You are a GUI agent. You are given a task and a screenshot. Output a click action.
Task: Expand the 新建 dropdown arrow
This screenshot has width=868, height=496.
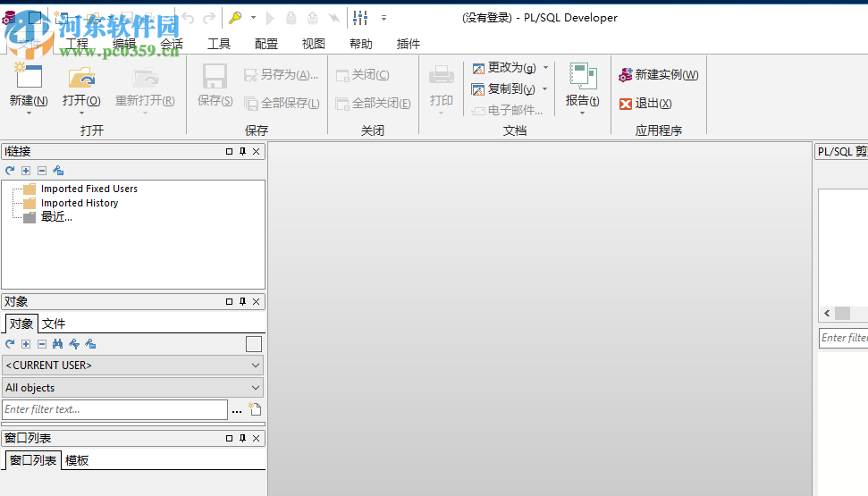click(x=29, y=113)
